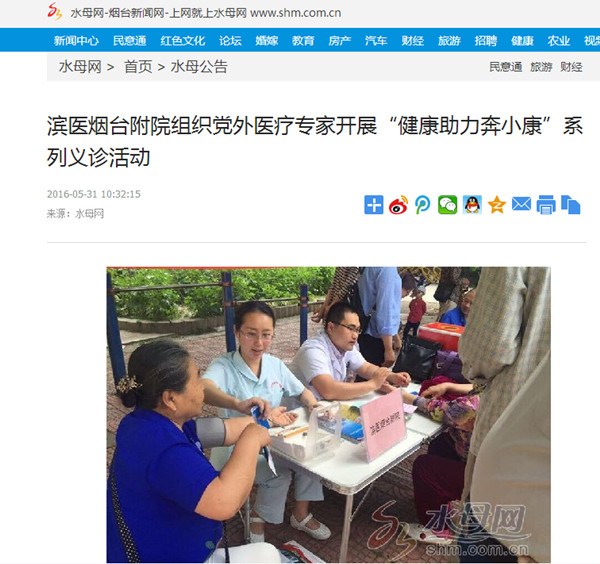
Task: Go to 论坛 section
Action: click(230, 41)
